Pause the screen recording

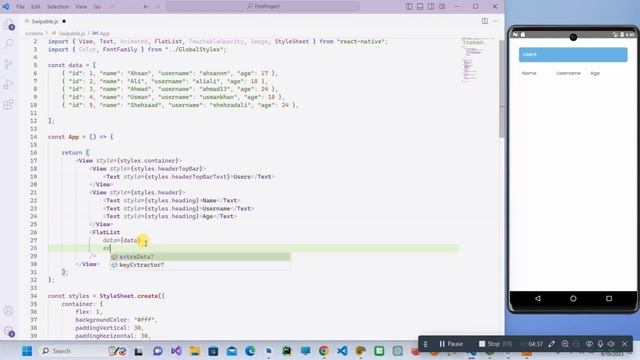[451, 344]
